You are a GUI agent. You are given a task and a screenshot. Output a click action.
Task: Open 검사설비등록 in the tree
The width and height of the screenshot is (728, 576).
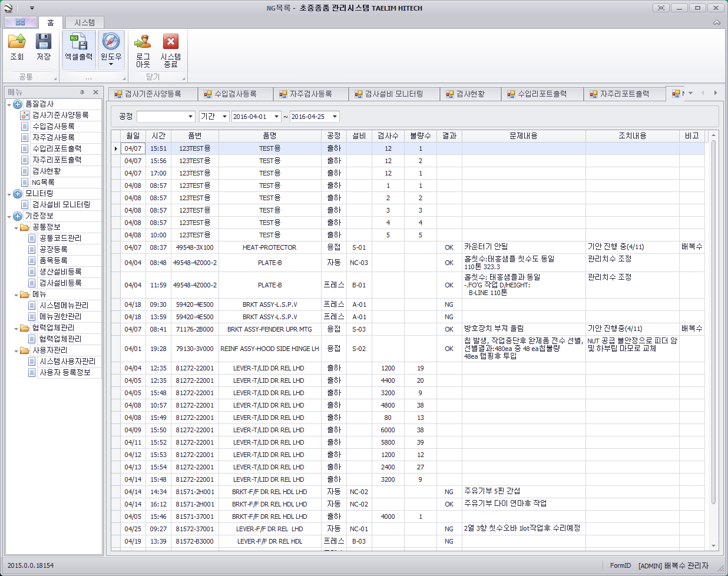point(60,283)
